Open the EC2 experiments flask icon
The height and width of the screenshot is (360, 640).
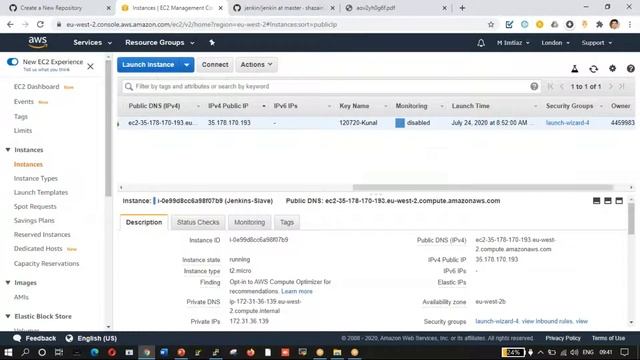pyautogui.click(x=574, y=69)
